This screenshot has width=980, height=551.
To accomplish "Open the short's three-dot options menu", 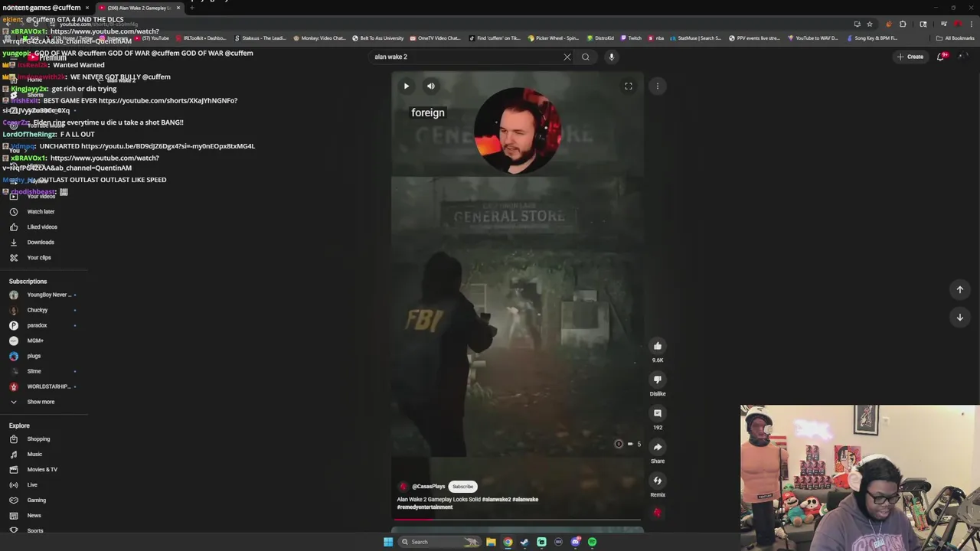I will pos(658,86).
